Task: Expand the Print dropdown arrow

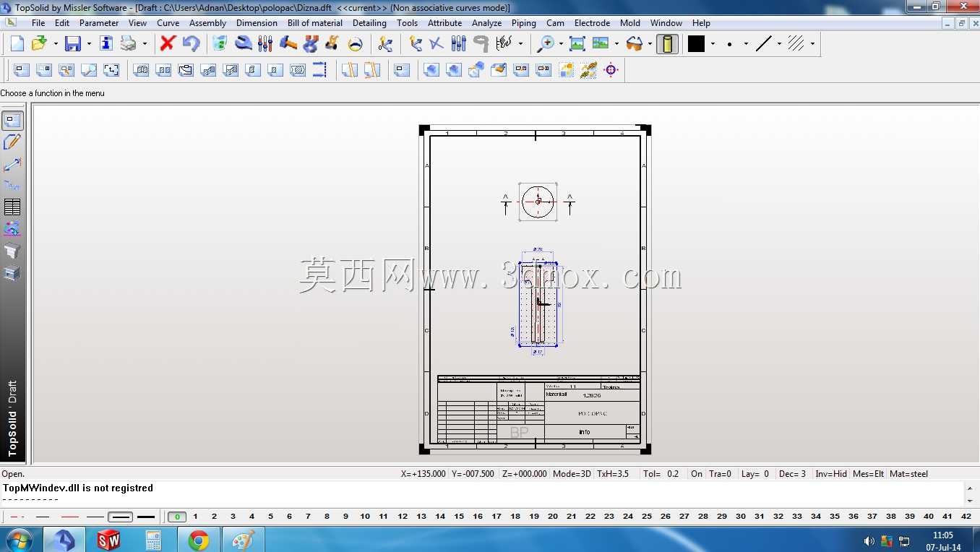Action: [145, 44]
